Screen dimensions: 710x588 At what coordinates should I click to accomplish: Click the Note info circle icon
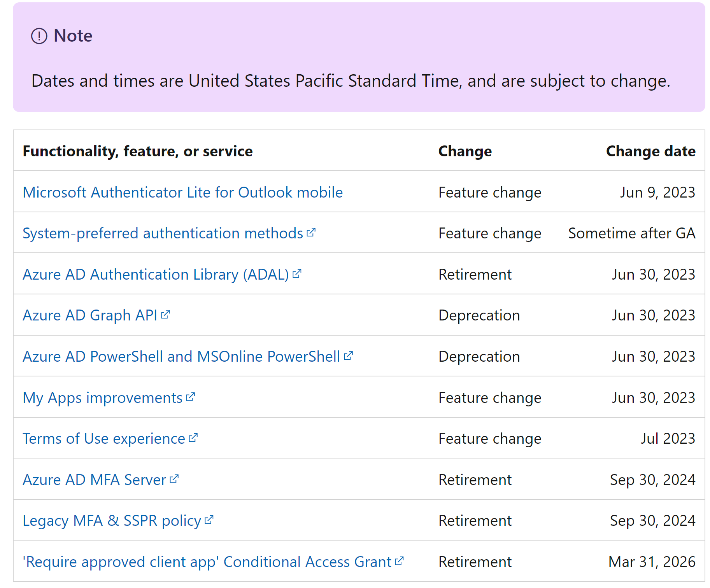pos(39,36)
